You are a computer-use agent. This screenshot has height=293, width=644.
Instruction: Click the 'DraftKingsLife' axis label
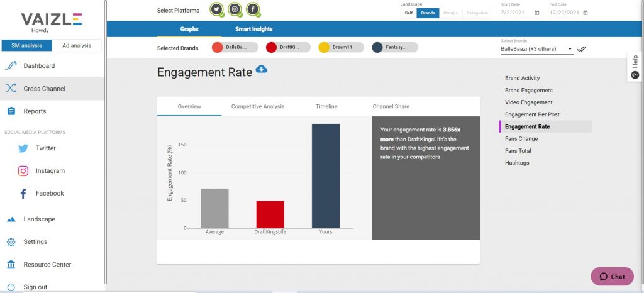[x=270, y=232]
